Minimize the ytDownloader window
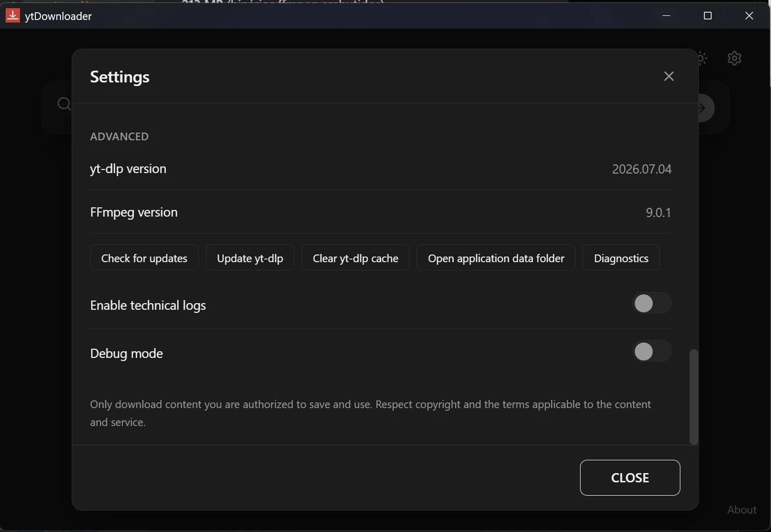771x532 pixels. point(666,16)
